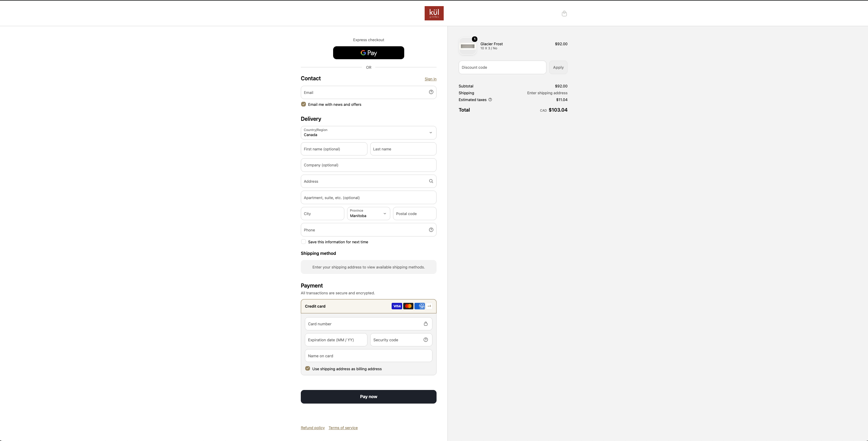
Task: Select the Credit card payment option header
Action: (369, 306)
